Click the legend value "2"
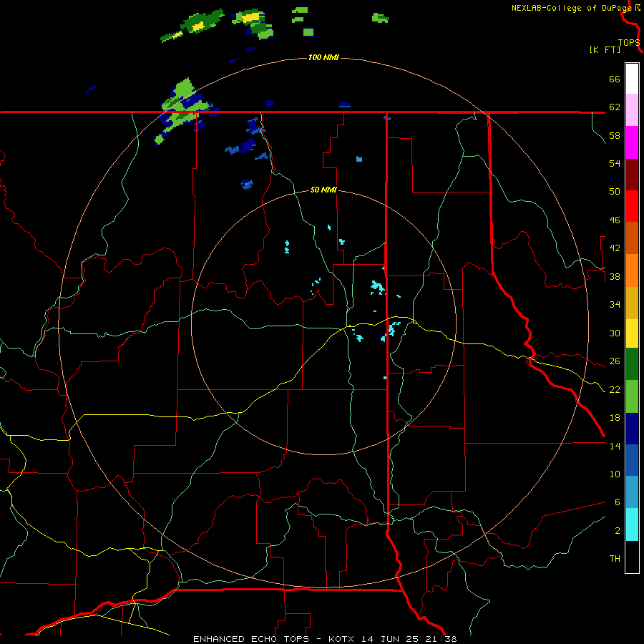This screenshot has width=644, height=644. [x=618, y=531]
